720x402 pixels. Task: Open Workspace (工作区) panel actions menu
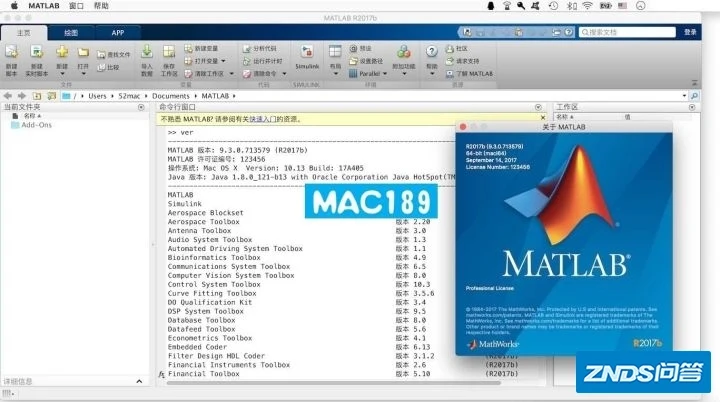[x=692, y=107]
